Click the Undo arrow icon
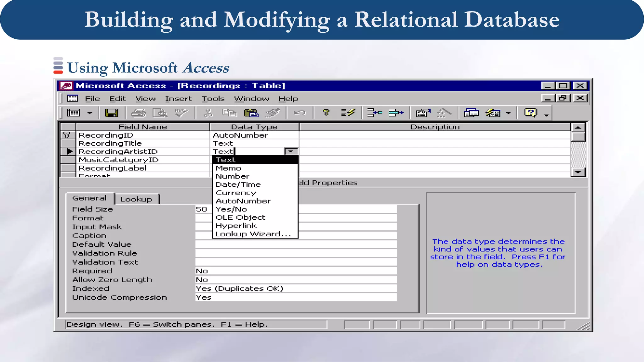The image size is (644, 362). 300,113
